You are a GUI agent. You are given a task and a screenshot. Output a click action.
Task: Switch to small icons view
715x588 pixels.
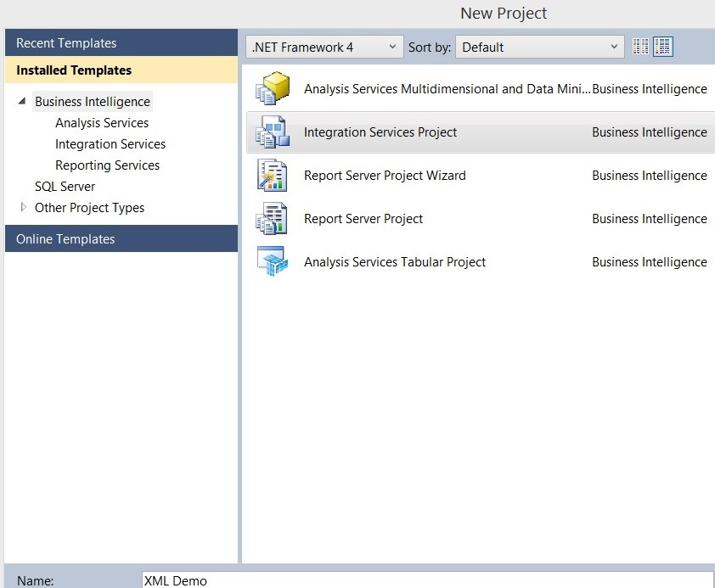click(640, 47)
